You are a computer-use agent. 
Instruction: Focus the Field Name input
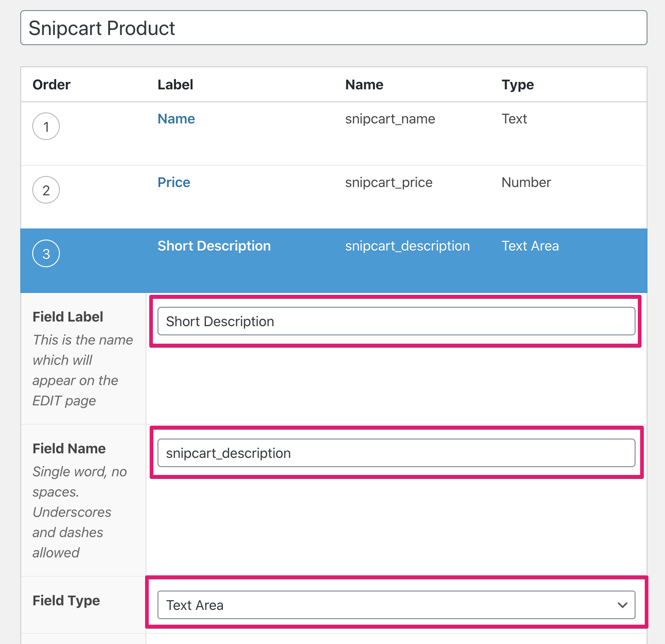coord(397,453)
